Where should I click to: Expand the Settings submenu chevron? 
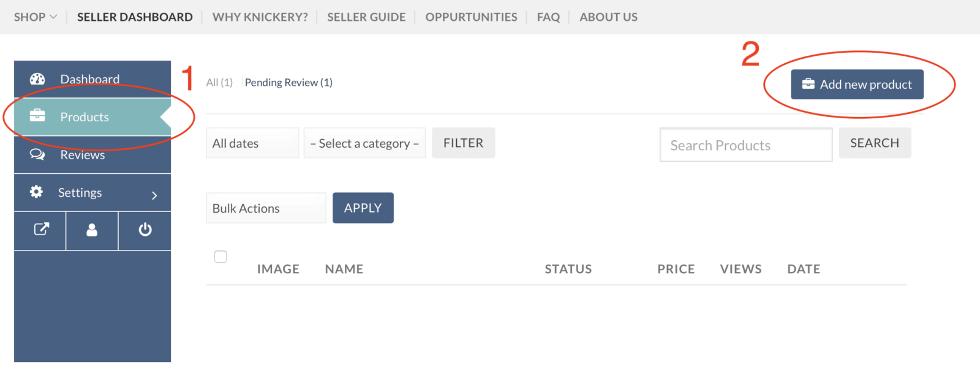pos(154,195)
